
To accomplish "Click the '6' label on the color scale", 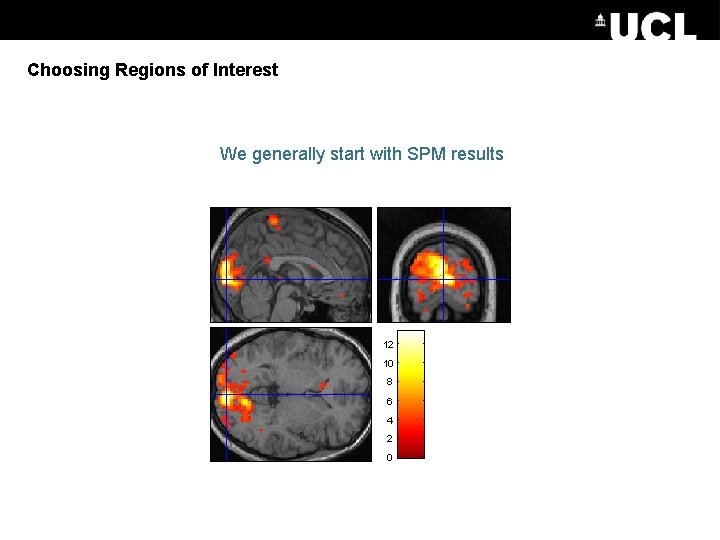I will point(389,401).
